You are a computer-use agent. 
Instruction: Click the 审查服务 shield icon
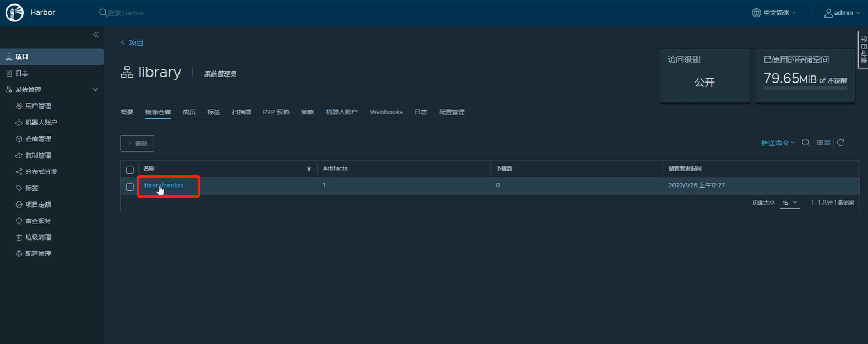coord(19,221)
